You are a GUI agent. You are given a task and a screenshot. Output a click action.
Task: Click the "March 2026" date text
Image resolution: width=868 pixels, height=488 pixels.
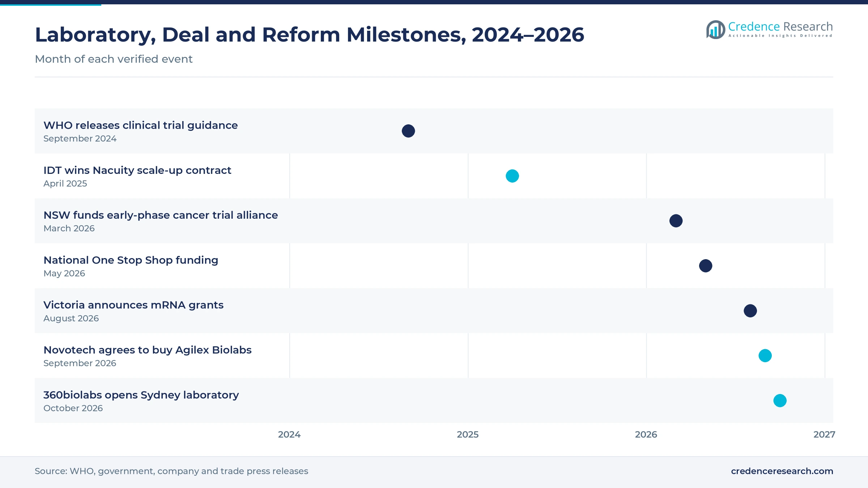[69, 228]
